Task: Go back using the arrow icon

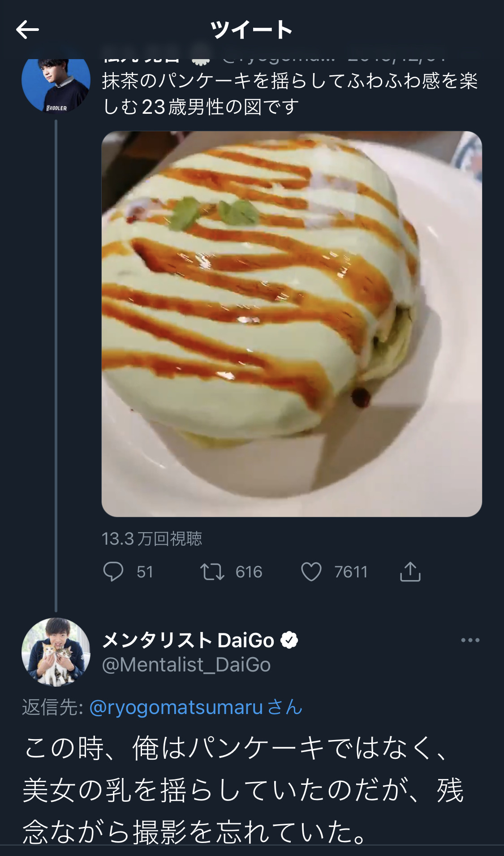Action: point(27,30)
